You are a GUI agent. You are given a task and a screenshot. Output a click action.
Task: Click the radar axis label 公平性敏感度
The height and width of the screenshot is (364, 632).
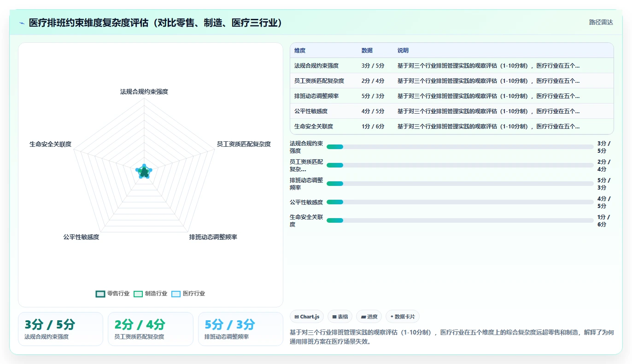pos(81,237)
